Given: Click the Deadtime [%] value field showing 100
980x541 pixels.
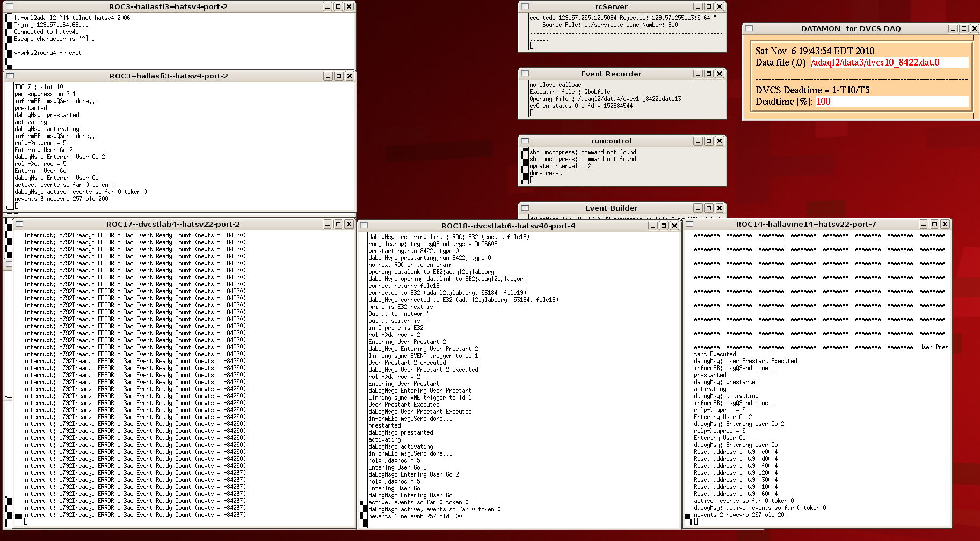Looking at the screenshot, I should (x=892, y=102).
